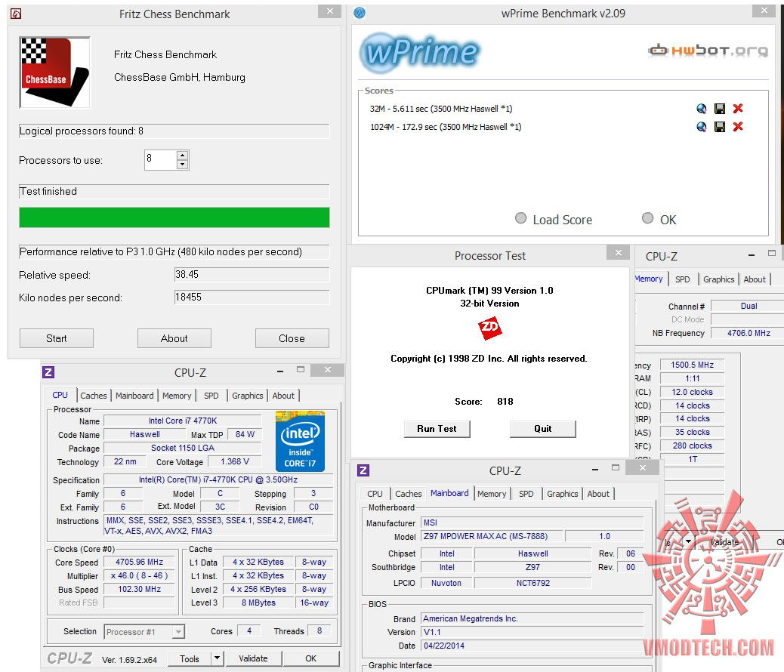Close the Processor Test window
This screenshot has height=672, width=784.
pos(618,252)
